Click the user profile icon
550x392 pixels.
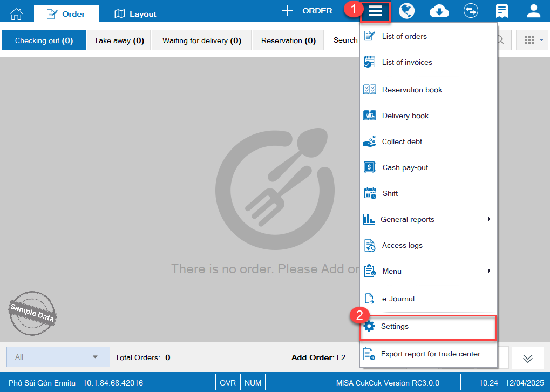click(534, 11)
